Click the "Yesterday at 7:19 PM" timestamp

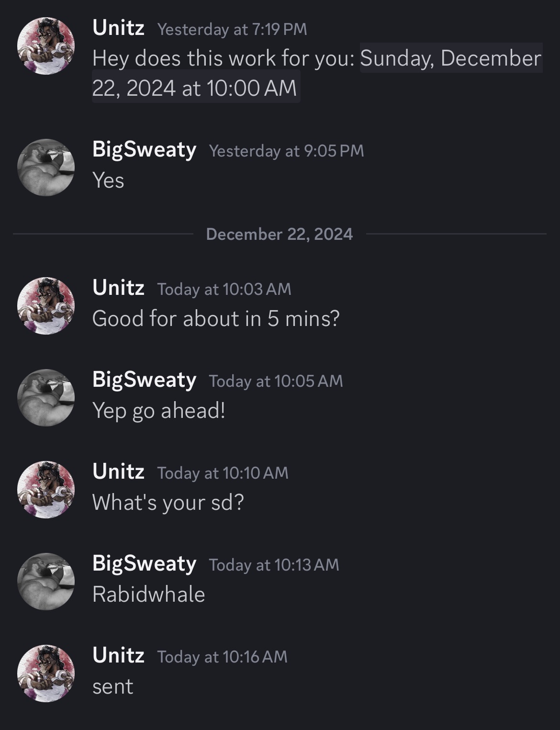tap(232, 29)
